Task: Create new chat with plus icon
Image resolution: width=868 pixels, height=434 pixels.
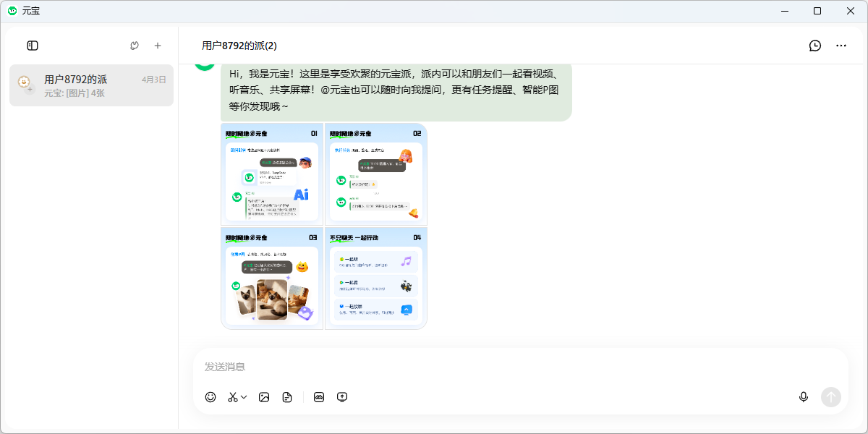Action: click(x=158, y=46)
